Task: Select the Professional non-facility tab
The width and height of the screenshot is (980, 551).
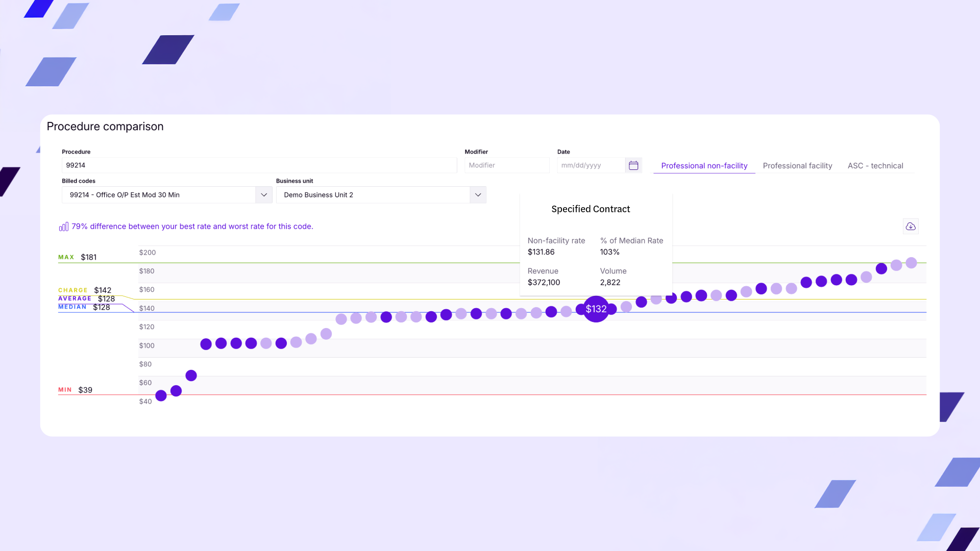Action: (704, 165)
